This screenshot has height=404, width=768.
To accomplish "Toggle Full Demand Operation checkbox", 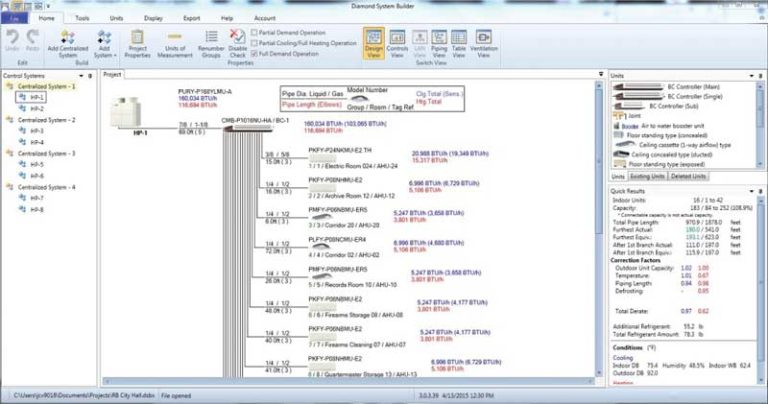I will 254,54.
